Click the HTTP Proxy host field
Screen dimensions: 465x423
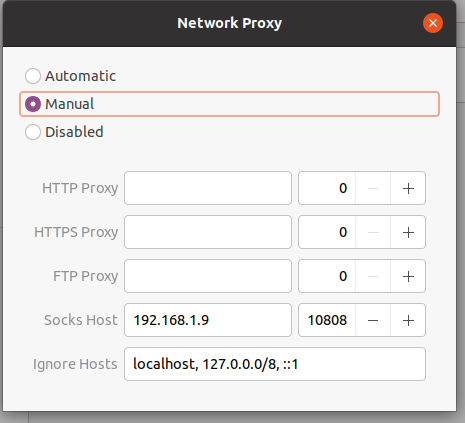(x=208, y=188)
